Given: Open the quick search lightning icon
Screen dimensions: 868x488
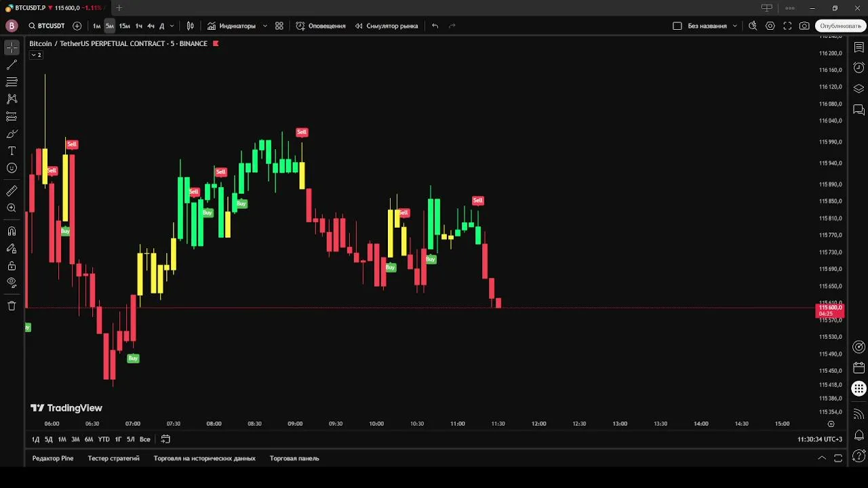Looking at the screenshot, I should click(x=753, y=26).
